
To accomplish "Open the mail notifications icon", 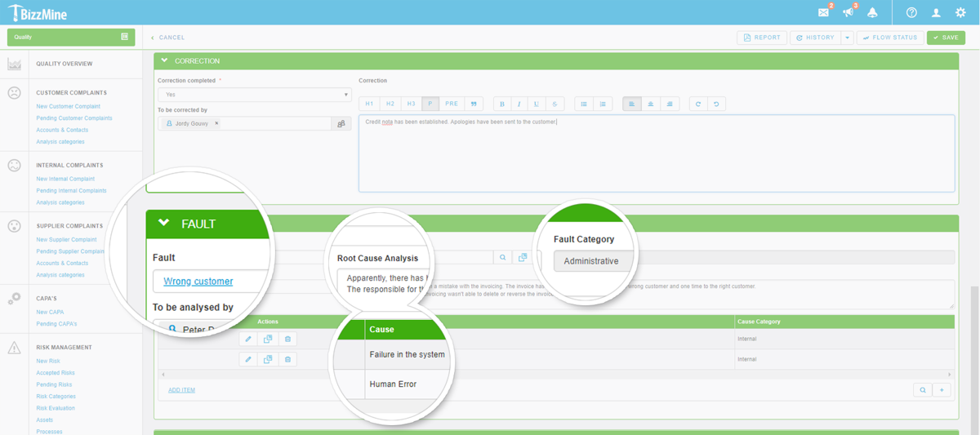I will point(823,12).
